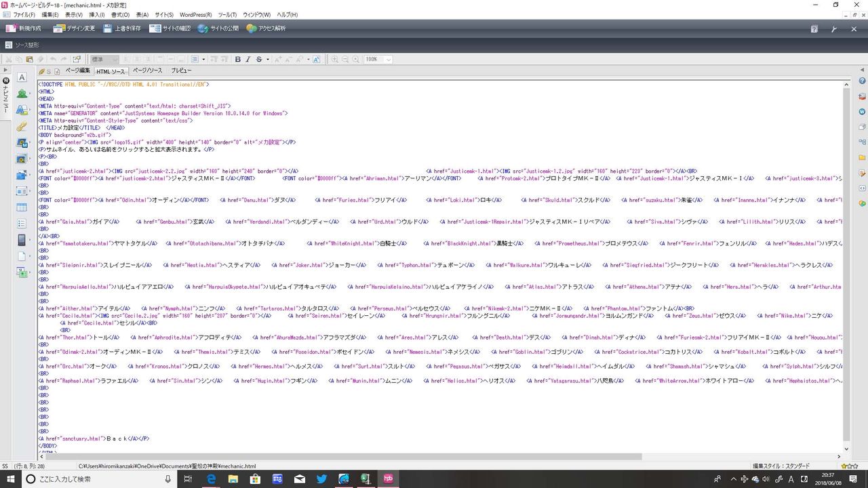This screenshot has height=488, width=868.
Task: Click the insert list sidebar icon
Action: [22, 224]
